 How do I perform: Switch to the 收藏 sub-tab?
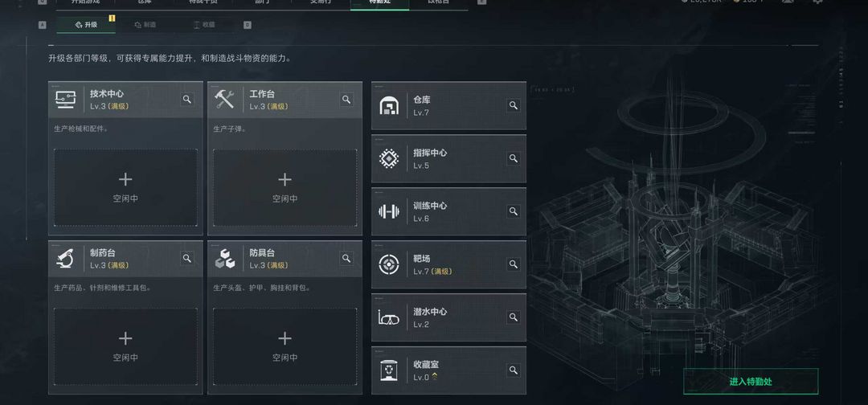[203, 25]
